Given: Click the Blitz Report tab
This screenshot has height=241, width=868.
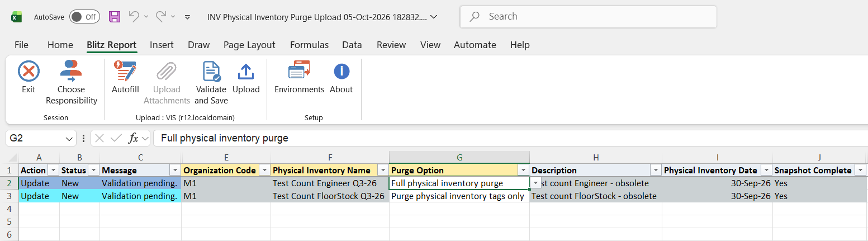Looking at the screenshot, I should pos(112,45).
